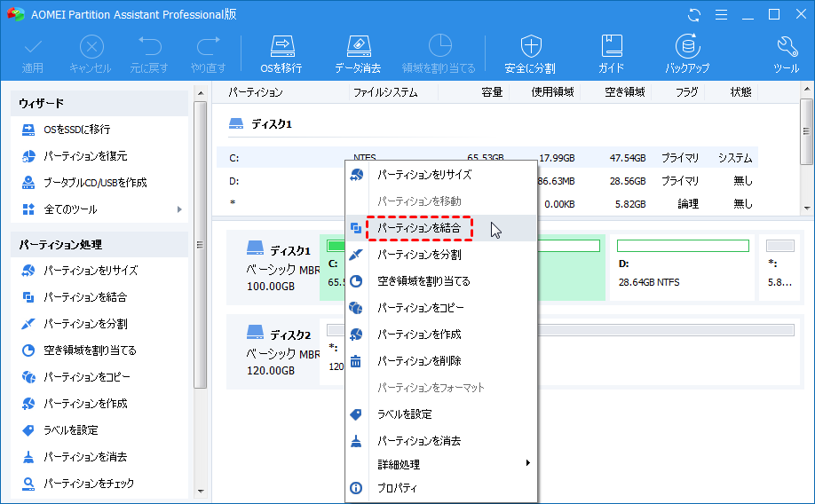Click the OSを移行 toolbar icon
The width and height of the screenshot is (815, 504).
[x=282, y=47]
